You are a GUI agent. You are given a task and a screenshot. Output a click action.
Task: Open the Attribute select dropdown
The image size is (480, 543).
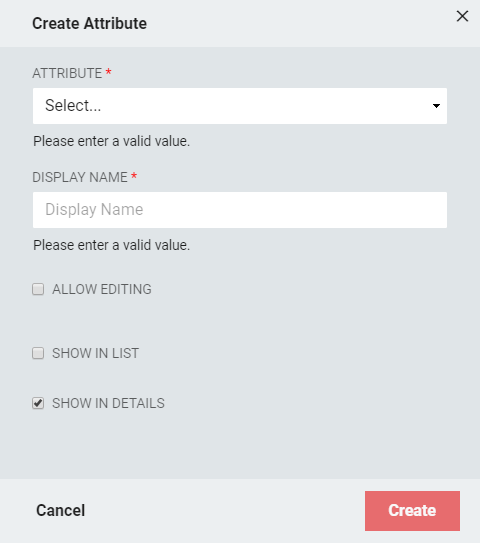click(x=240, y=106)
